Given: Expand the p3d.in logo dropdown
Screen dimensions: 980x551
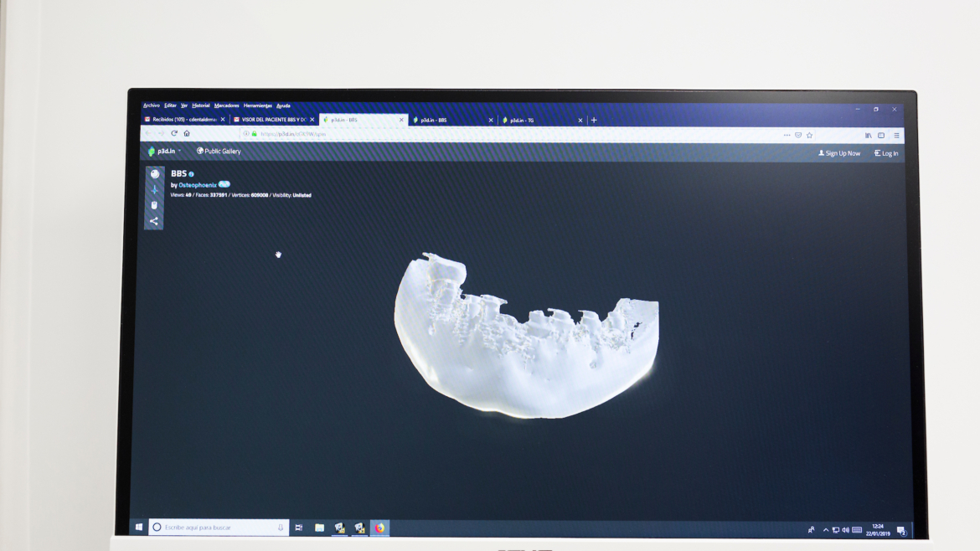Looking at the screenshot, I should (164, 152).
